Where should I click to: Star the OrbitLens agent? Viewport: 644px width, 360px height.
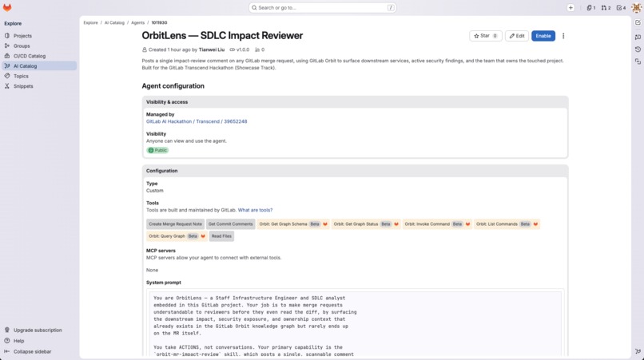point(486,36)
